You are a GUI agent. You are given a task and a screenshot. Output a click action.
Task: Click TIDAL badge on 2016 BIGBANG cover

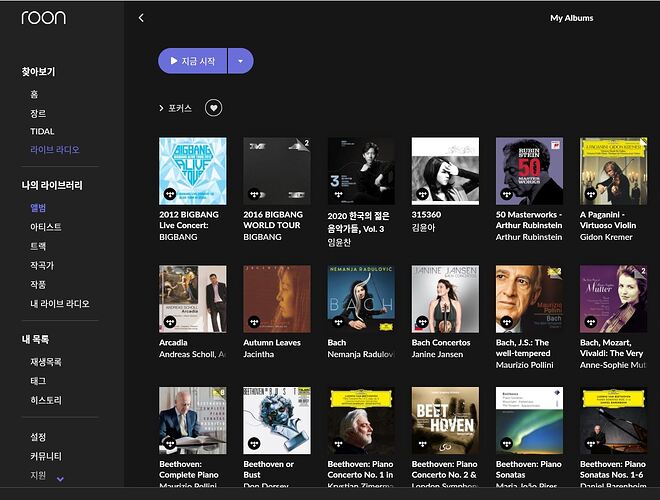[254, 194]
